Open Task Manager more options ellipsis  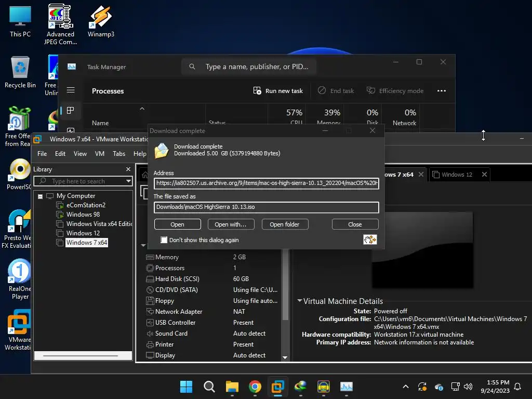tap(442, 90)
